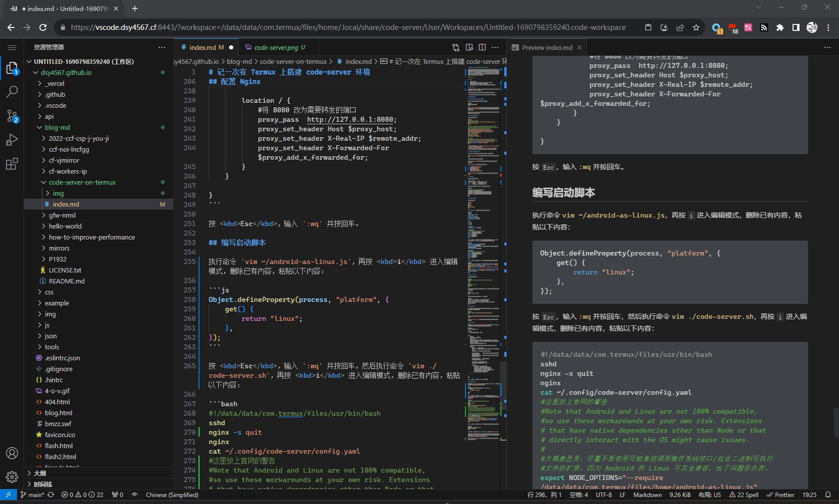Open the Search view in the activity bar

coord(12,92)
